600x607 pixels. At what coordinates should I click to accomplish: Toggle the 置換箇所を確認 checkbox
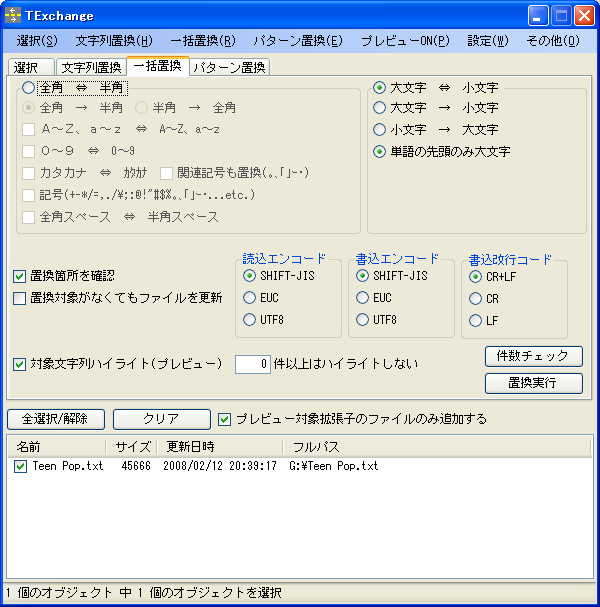pos(20,276)
